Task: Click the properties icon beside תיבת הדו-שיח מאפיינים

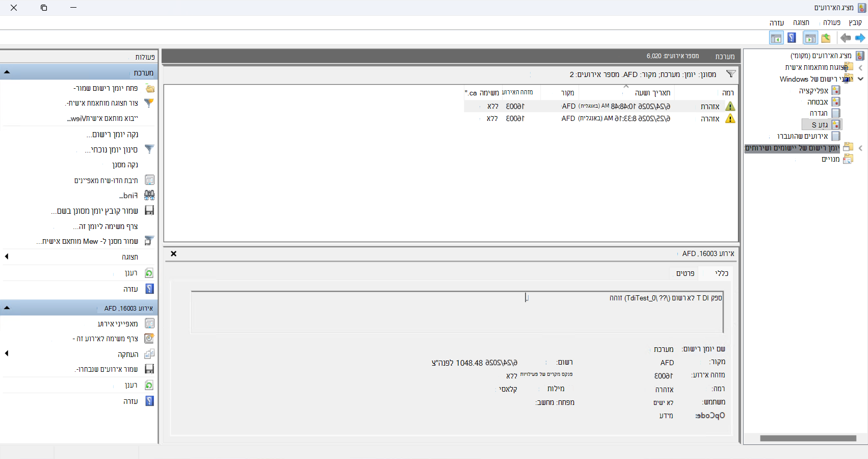Action: (x=150, y=180)
